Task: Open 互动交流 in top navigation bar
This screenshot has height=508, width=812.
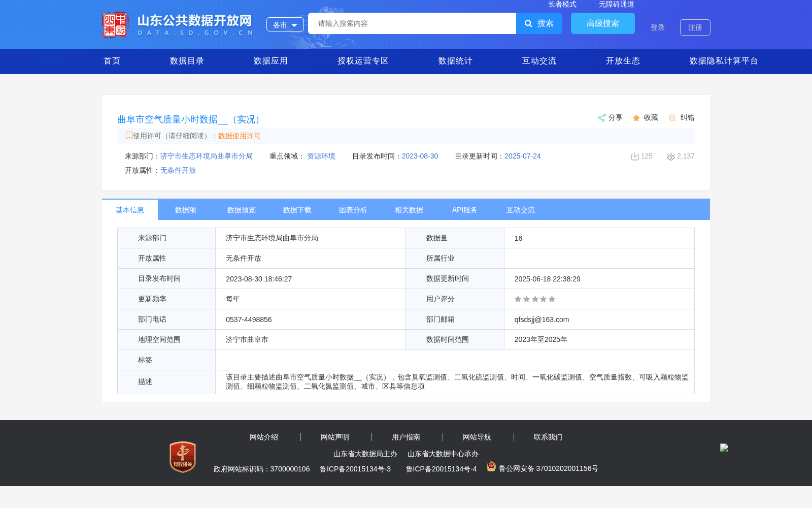Action: pyautogui.click(x=539, y=61)
